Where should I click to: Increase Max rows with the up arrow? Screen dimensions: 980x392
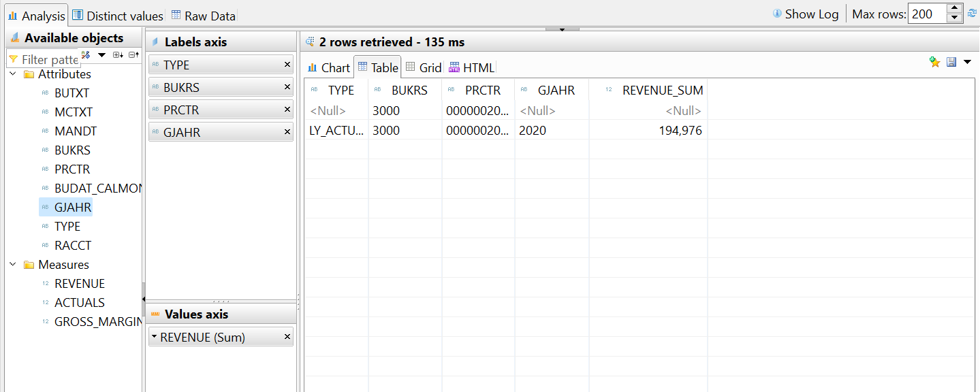click(955, 10)
